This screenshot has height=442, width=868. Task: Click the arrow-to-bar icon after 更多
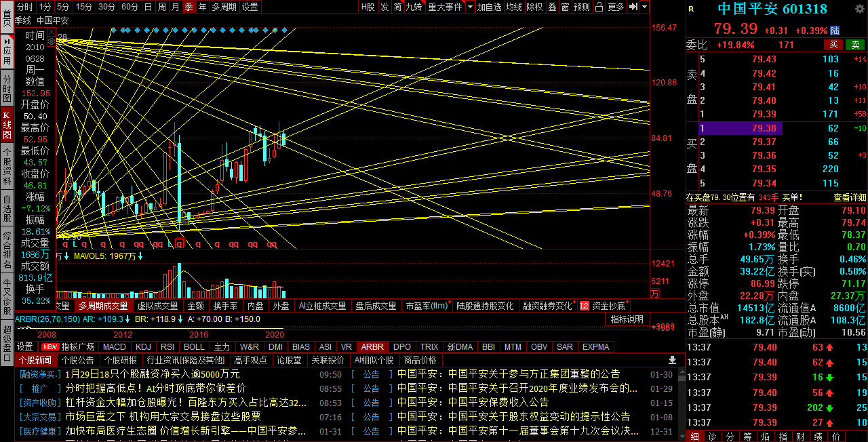coord(632,7)
